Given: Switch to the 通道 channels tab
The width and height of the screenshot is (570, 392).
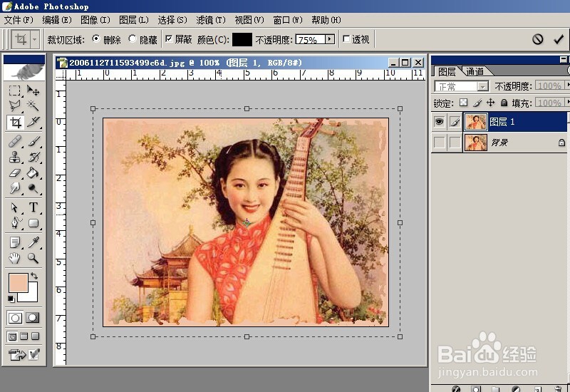Looking at the screenshot, I should 475,71.
